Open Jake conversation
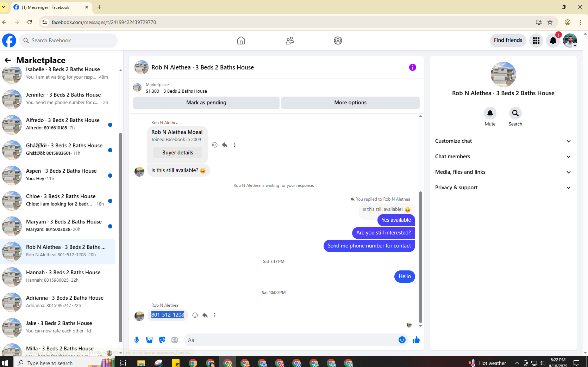This screenshot has width=588, height=367. click(x=58, y=327)
